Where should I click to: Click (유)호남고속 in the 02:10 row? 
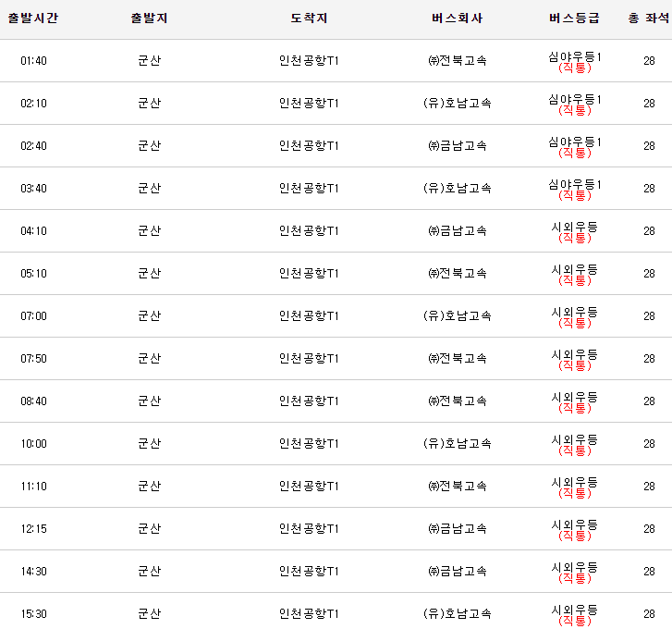tap(458, 103)
